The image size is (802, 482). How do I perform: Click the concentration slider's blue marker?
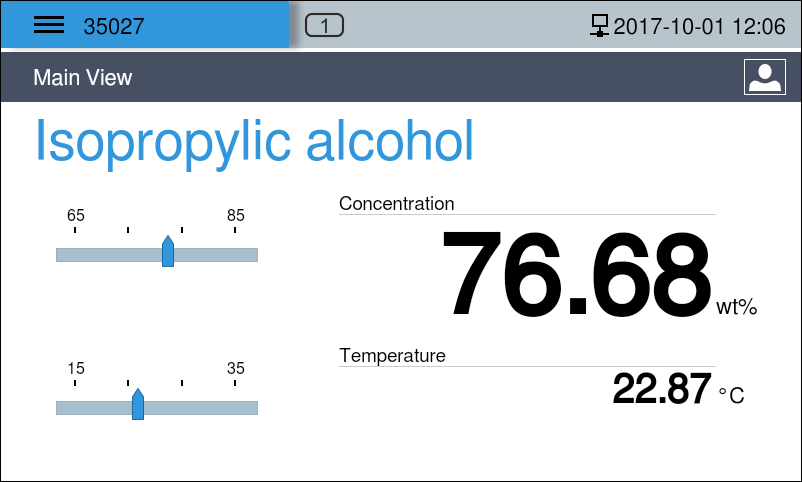click(x=168, y=252)
